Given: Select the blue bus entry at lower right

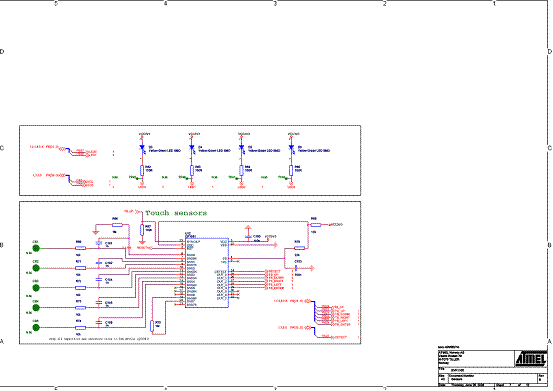Looking at the screenshot, I should click(315, 332).
